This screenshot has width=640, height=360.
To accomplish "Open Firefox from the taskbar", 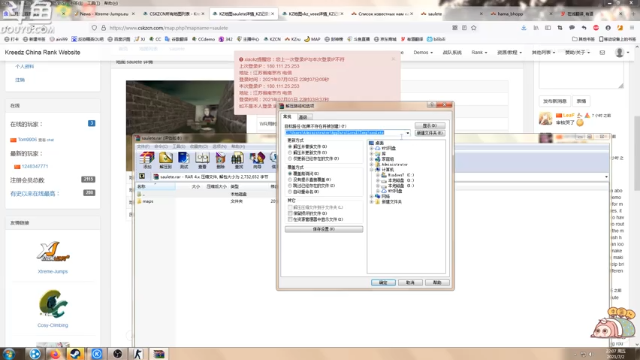I will [x=55, y=353].
